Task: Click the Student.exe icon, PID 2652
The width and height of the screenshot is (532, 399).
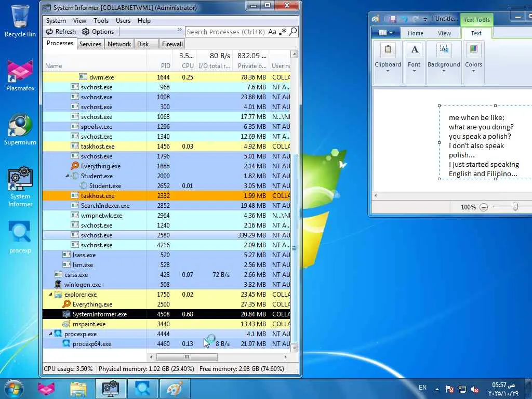Action: (x=83, y=185)
